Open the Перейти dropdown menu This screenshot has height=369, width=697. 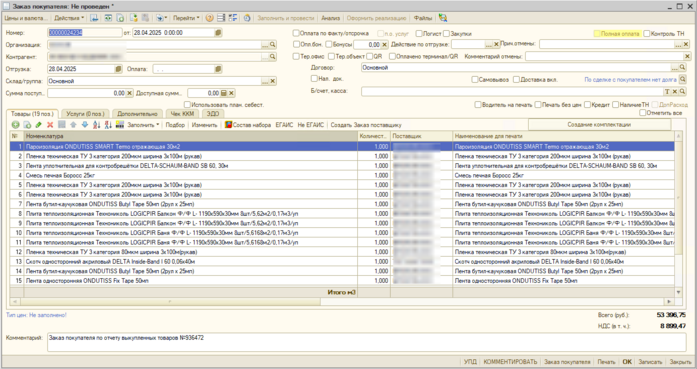(x=186, y=18)
